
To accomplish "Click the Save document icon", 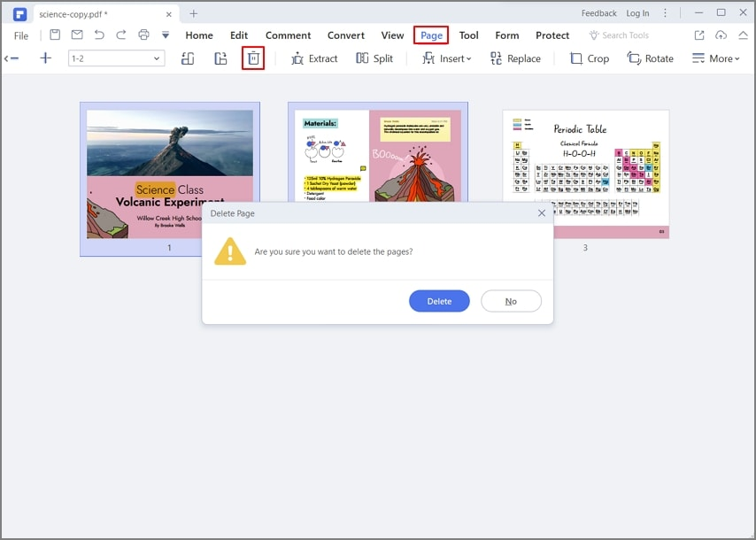I will click(x=55, y=35).
